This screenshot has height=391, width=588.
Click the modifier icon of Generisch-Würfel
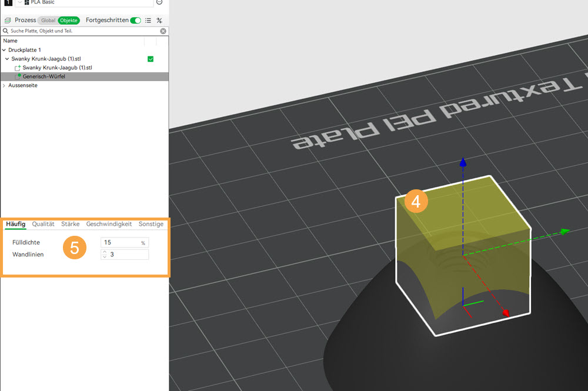pyautogui.click(x=17, y=76)
